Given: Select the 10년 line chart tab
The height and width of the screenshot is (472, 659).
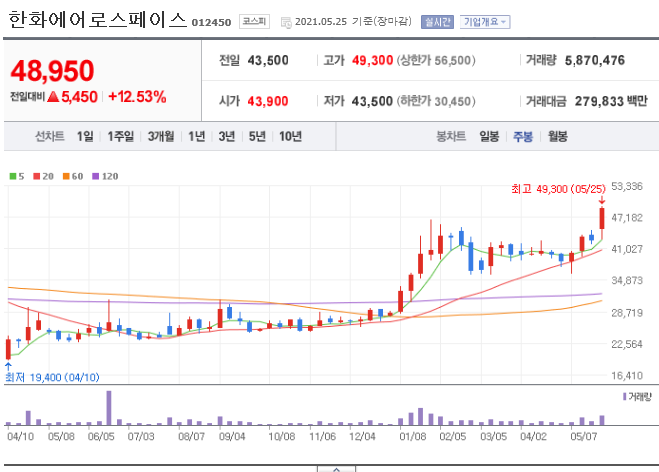Looking at the screenshot, I should pos(290,136).
